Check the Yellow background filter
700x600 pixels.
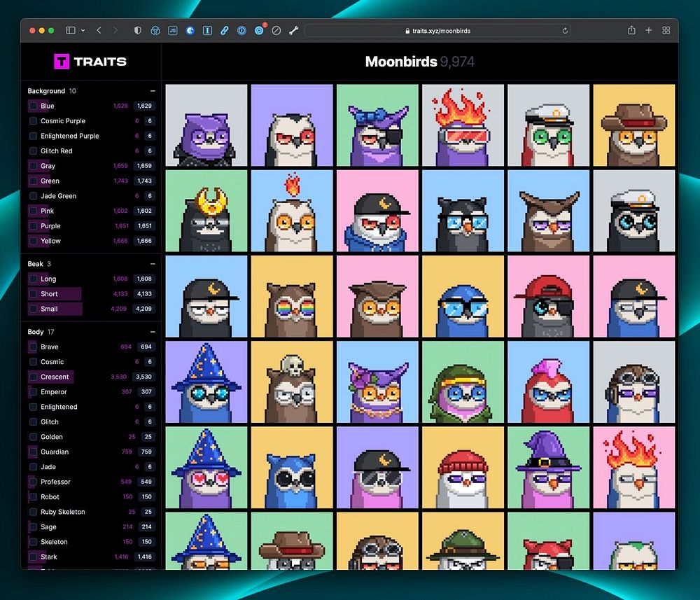click(33, 241)
